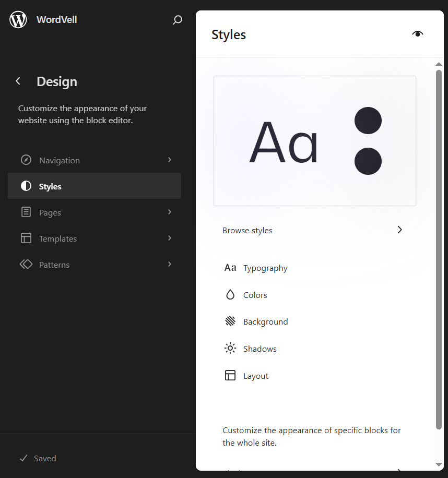The image size is (448, 478).
Task: Open the Background settings
Action: 265,322
